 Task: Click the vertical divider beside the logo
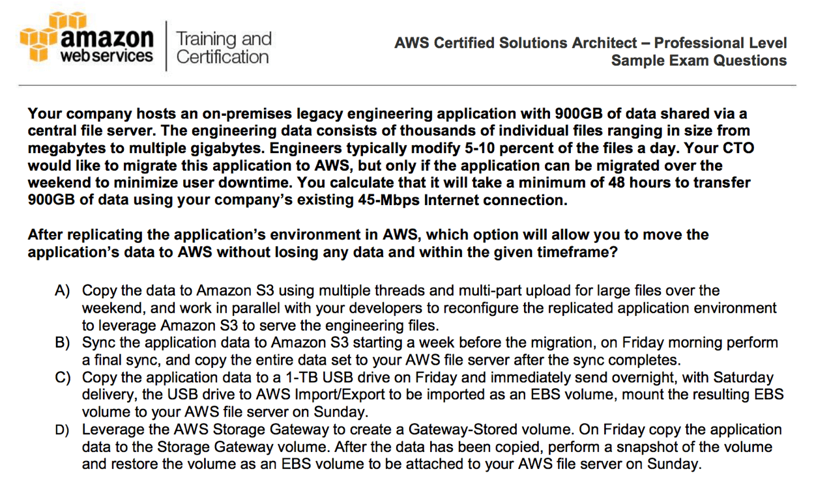[x=166, y=46]
